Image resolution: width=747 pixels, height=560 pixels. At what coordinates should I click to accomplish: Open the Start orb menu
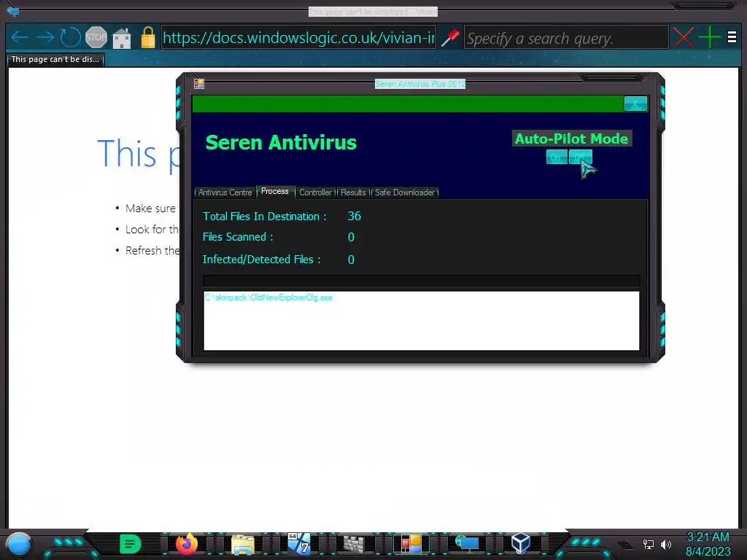tap(19, 544)
